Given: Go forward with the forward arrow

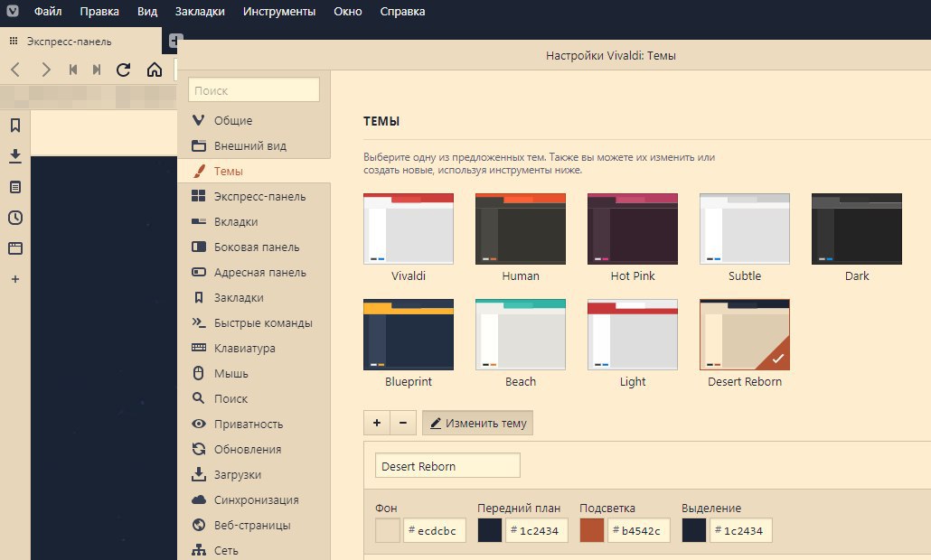Looking at the screenshot, I should pyautogui.click(x=45, y=70).
